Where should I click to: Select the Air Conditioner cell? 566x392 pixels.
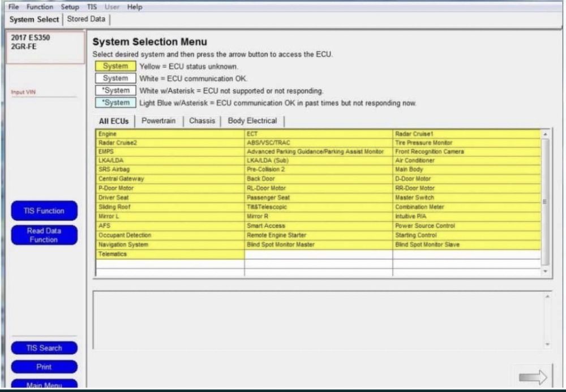click(x=467, y=161)
